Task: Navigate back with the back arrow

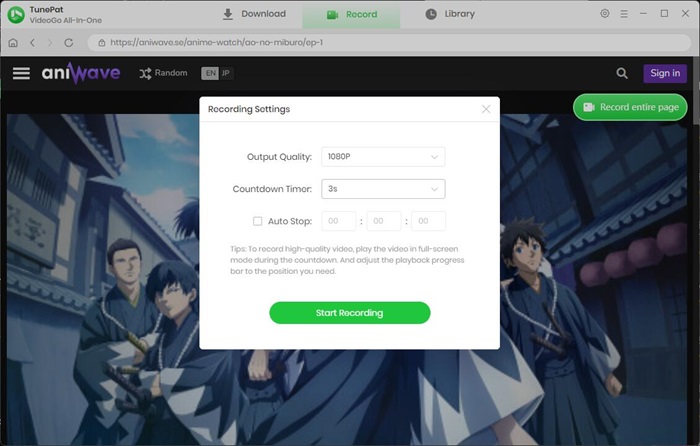Action: pos(32,43)
